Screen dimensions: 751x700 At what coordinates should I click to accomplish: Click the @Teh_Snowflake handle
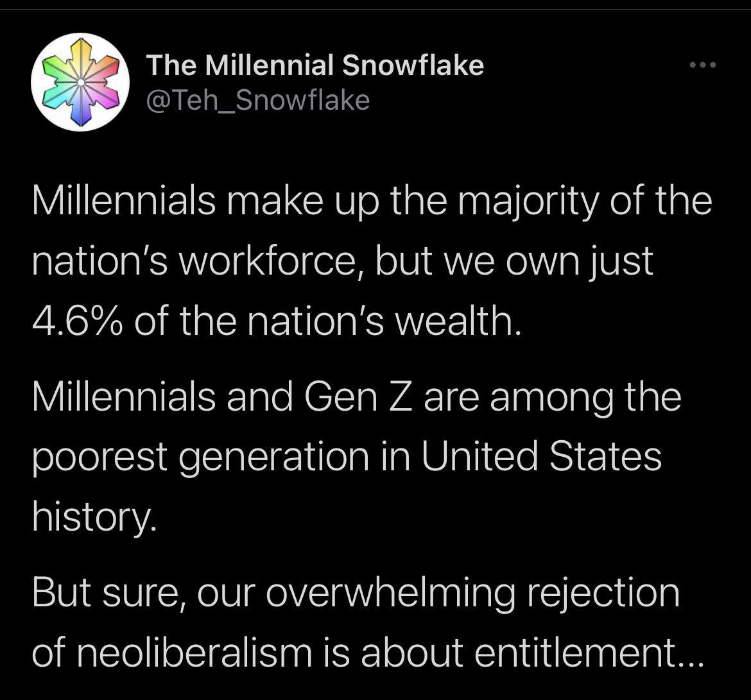tap(258, 99)
